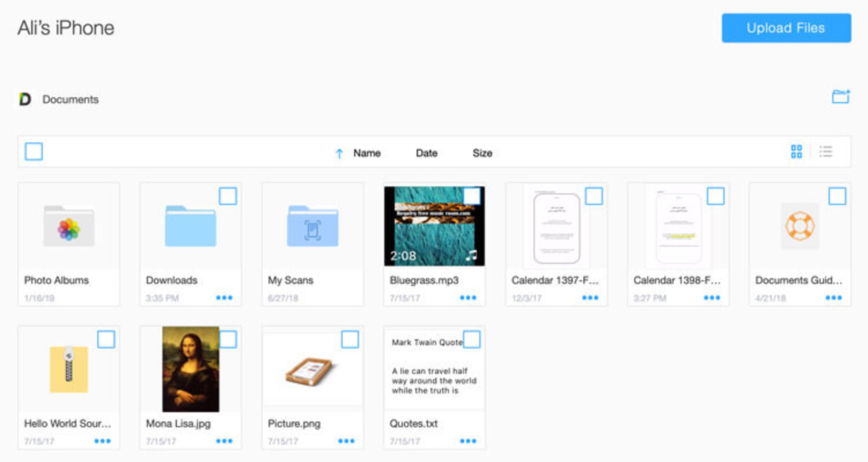Click the Upload Files button
Viewport: 868px width, 462px height.
tap(786, 28)
